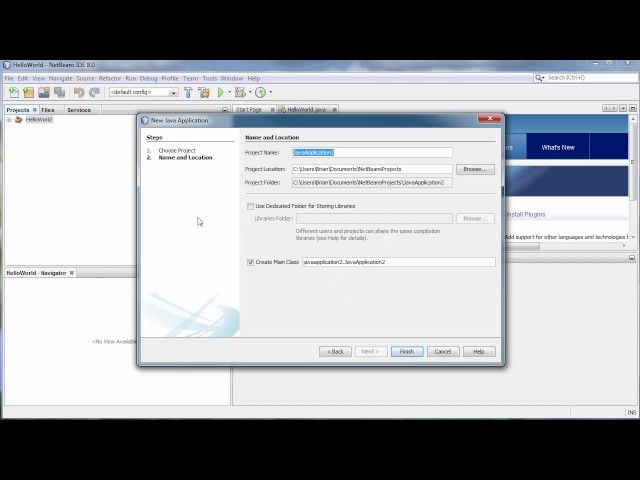Open the Debug menu
640x480 pixels.
pyautogui.click(x=148, y=78)
